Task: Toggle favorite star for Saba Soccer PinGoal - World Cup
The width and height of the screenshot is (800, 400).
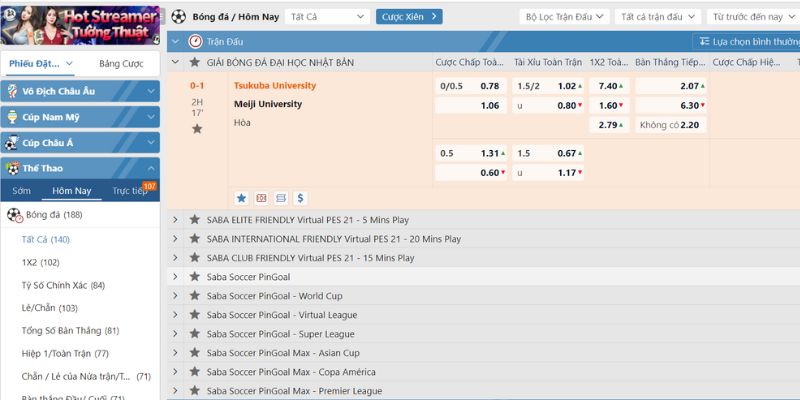Action: pyautogui.click(x=194, y=296)
